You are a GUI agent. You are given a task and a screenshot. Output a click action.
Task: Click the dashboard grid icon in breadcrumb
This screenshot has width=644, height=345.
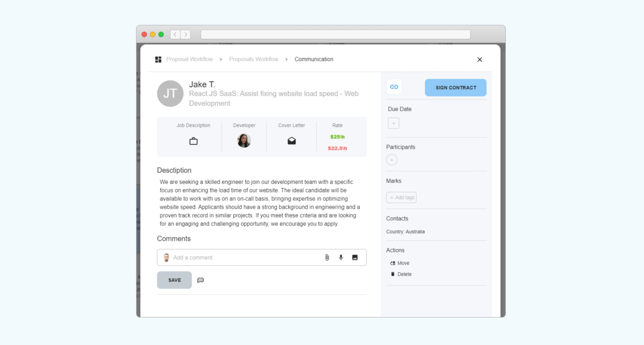point(158,59)
